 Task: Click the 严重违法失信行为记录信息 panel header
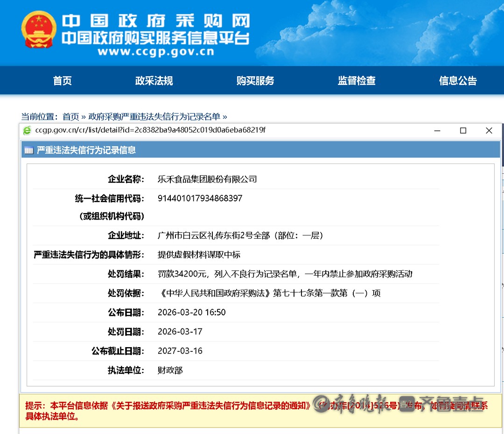coord(86,150)
